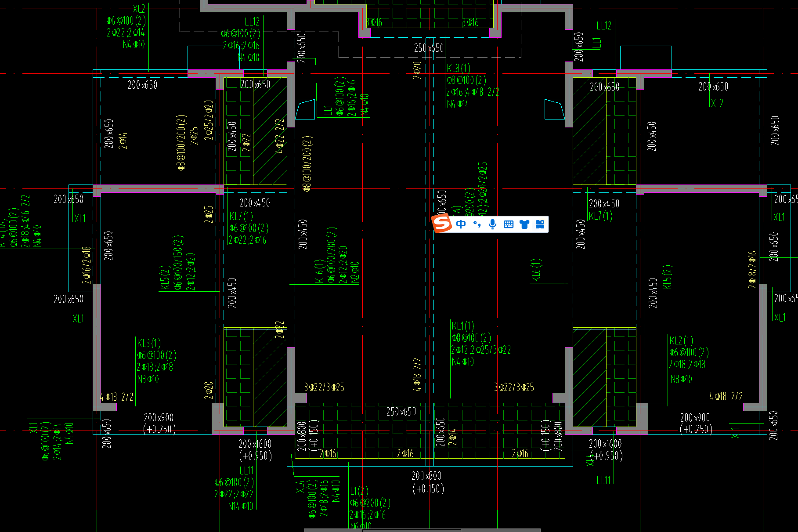Pick the 2Φ22;2Φ16 text under KL7(1)
This screenshot has width=798, height=532.
tap(247, 240)
